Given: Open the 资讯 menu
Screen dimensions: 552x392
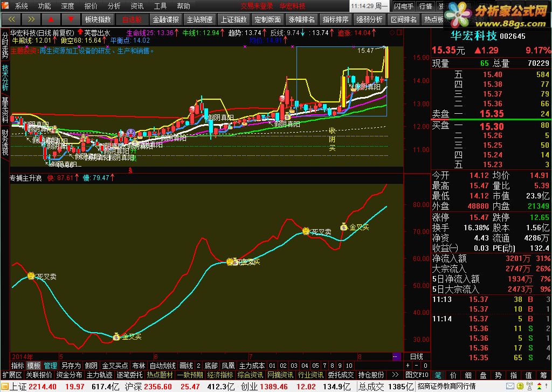Looking at the screenshot, I should tap(137, 6).
